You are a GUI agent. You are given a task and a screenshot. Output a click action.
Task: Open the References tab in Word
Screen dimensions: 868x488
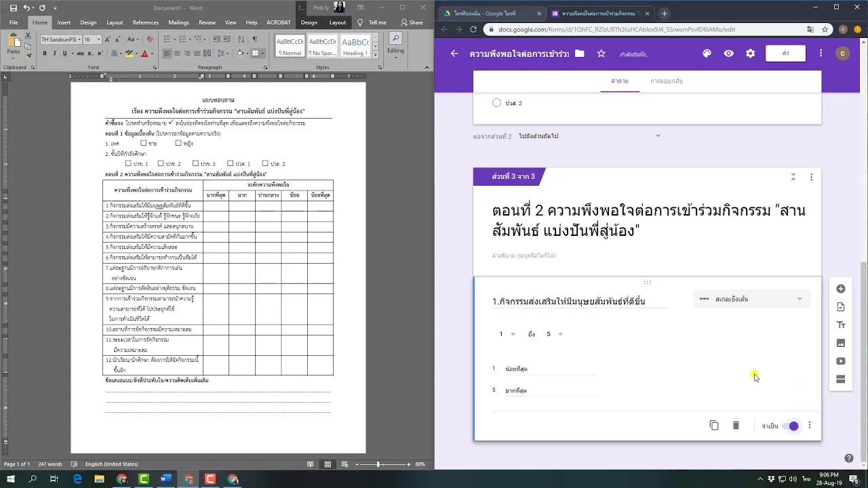pos(145,22)
